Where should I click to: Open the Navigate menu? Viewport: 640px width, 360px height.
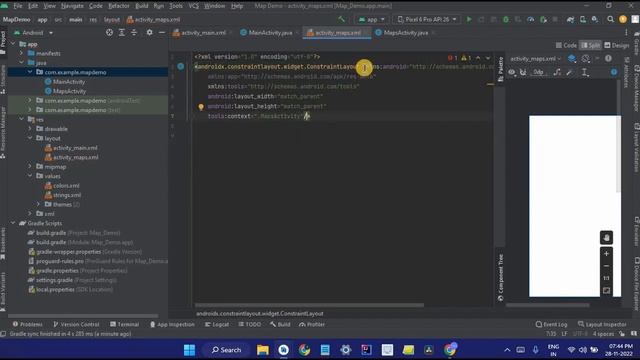click(x=72, y=6)
